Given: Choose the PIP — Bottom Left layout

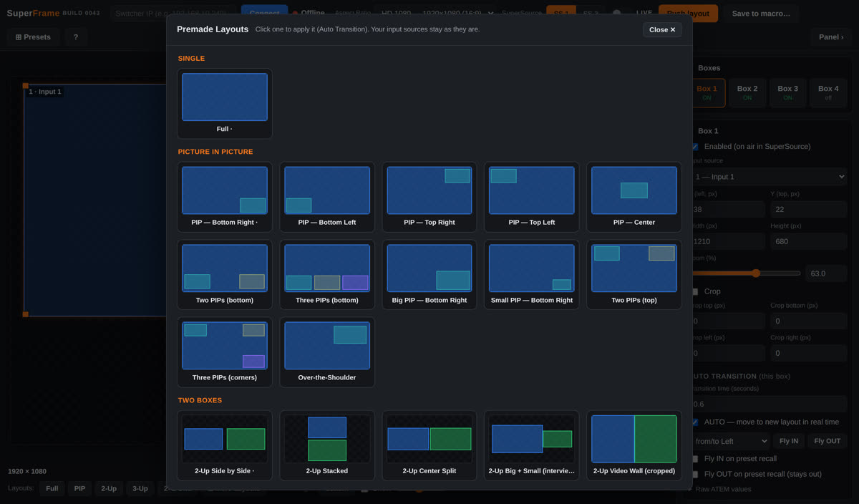Looking at the screenshot, I should 327,197.
